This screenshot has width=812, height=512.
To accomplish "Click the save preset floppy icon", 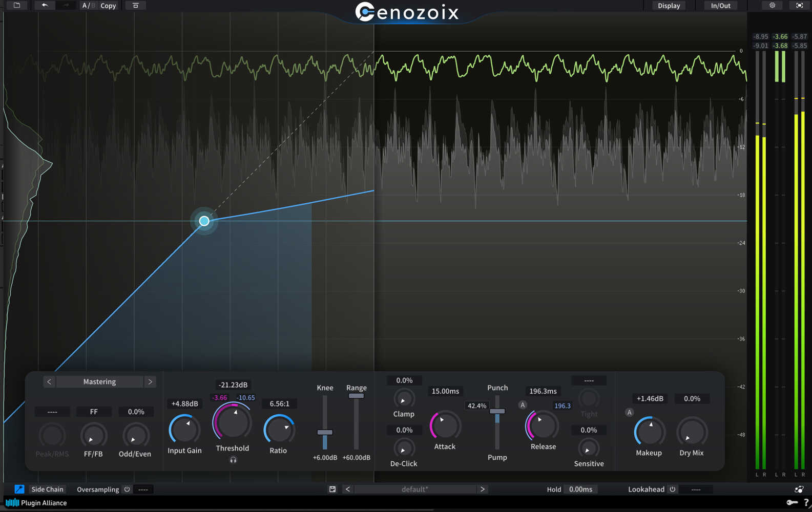I will (332, 489).
